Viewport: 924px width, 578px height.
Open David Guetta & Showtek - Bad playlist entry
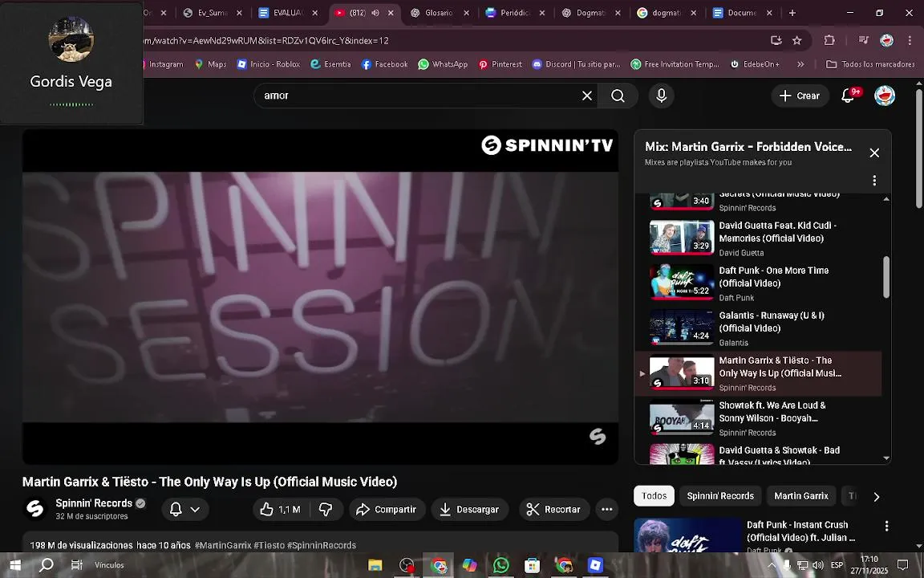[x=760, y=453]
